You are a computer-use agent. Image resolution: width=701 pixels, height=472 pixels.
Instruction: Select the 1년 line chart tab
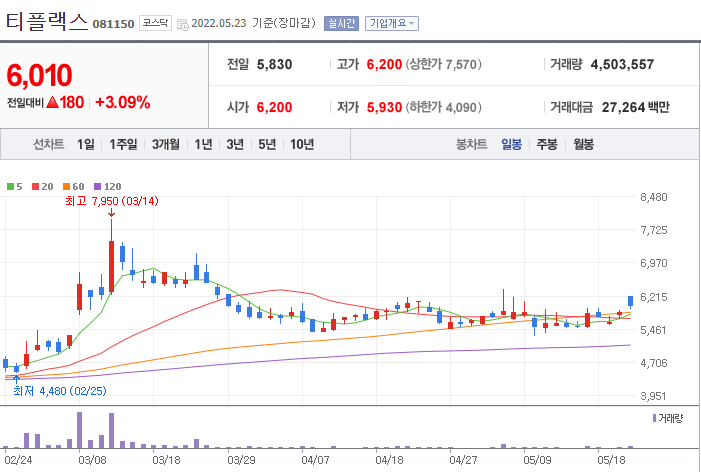[x=203, y=144]
